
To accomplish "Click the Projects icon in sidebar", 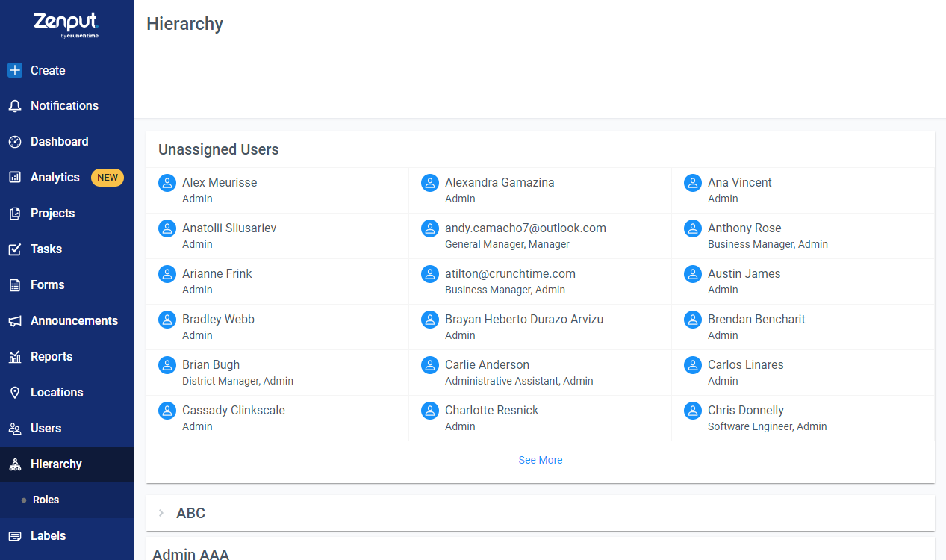I will coord(15,214).
